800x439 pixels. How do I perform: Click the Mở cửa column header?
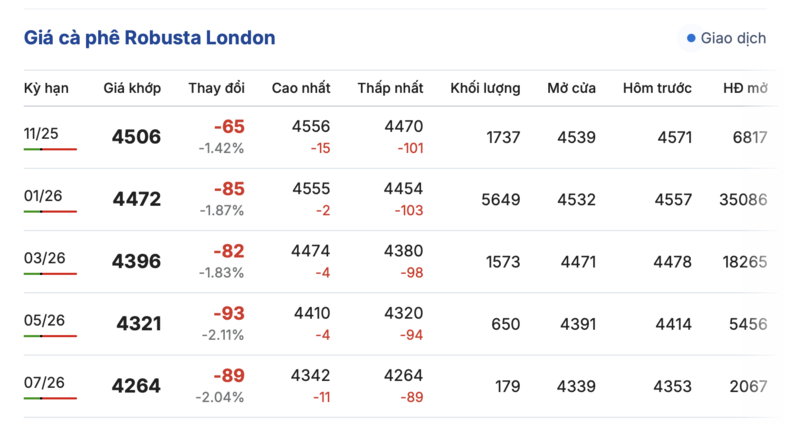(x=571, y=88)
